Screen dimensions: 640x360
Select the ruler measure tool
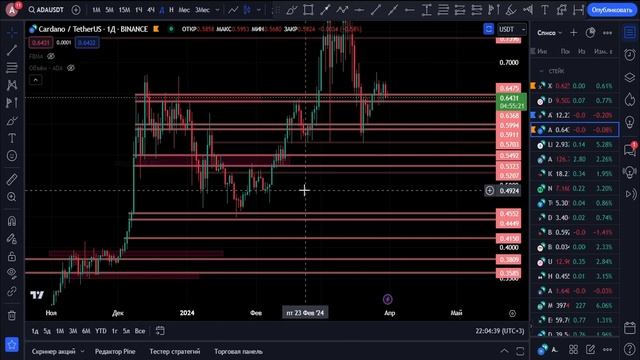pos(12,179)
